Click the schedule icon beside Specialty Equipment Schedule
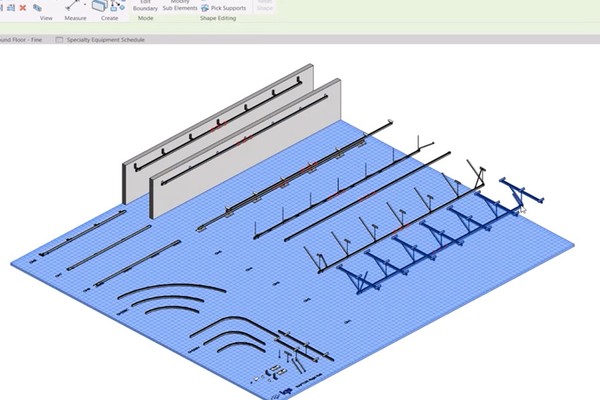Image resolution: width=600 pixels, height=400 pixels. tap(59, 40)
